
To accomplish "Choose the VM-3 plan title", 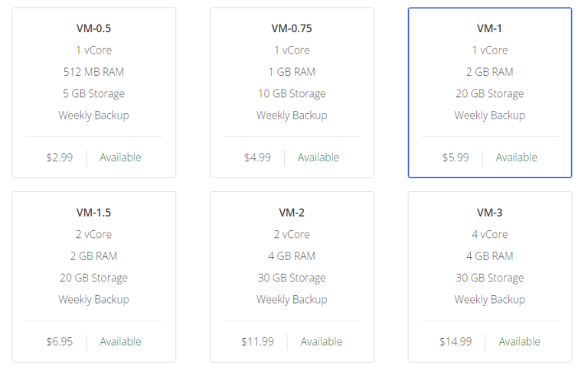I will pos(489,213).
